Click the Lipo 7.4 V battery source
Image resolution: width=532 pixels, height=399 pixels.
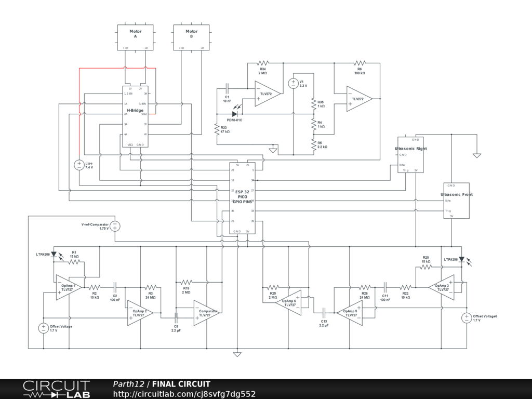[x=79, y=165]
